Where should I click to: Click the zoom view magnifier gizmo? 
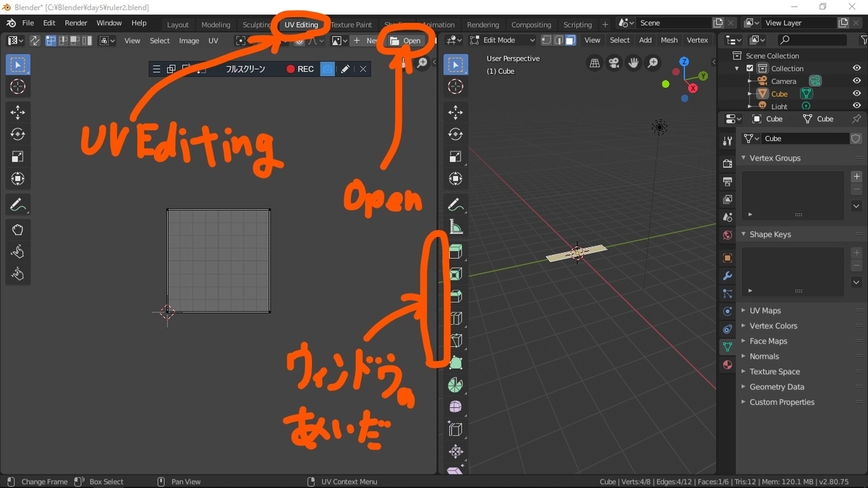coord(653,63)
